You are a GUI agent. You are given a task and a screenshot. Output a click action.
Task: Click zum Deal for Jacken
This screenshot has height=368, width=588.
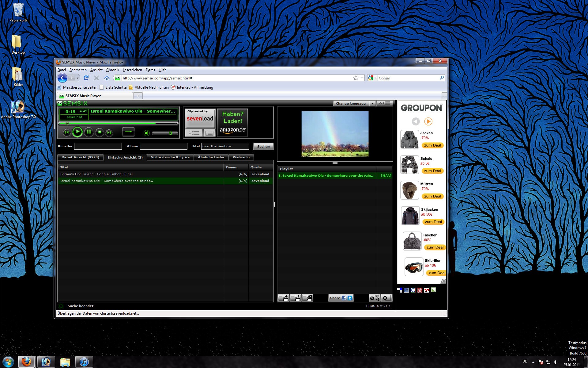(x=432, y=145)
